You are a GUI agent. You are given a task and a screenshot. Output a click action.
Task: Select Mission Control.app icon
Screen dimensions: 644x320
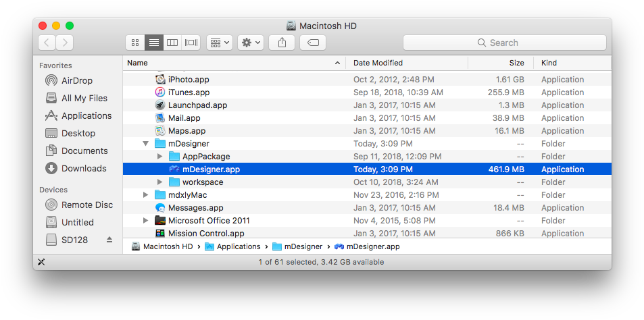[160, 234]
